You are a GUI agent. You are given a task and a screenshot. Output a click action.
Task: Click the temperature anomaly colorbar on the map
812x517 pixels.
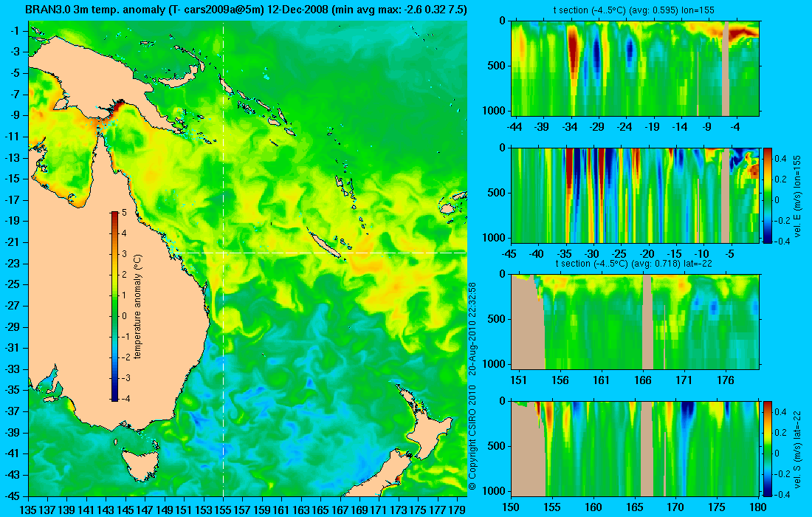coord(114,307)
